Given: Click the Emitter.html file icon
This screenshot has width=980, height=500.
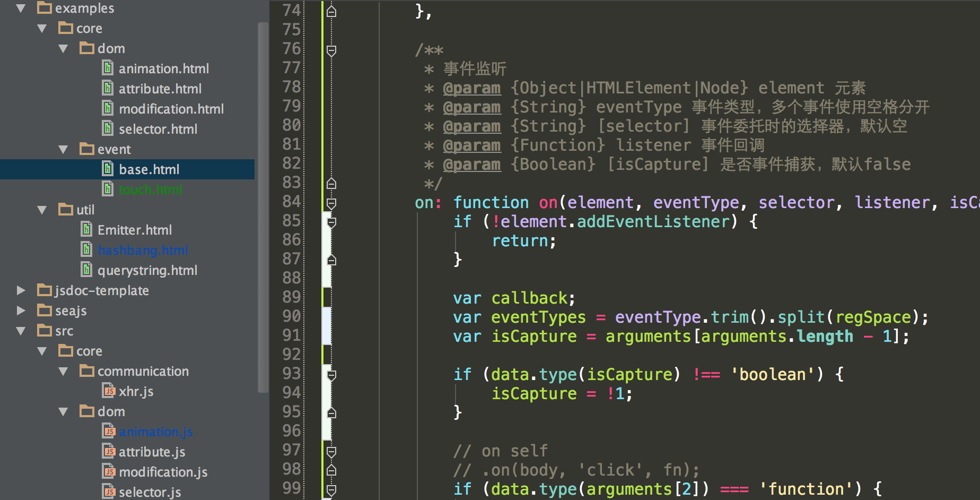Looking at the screenshot, I should pos(86,229).
